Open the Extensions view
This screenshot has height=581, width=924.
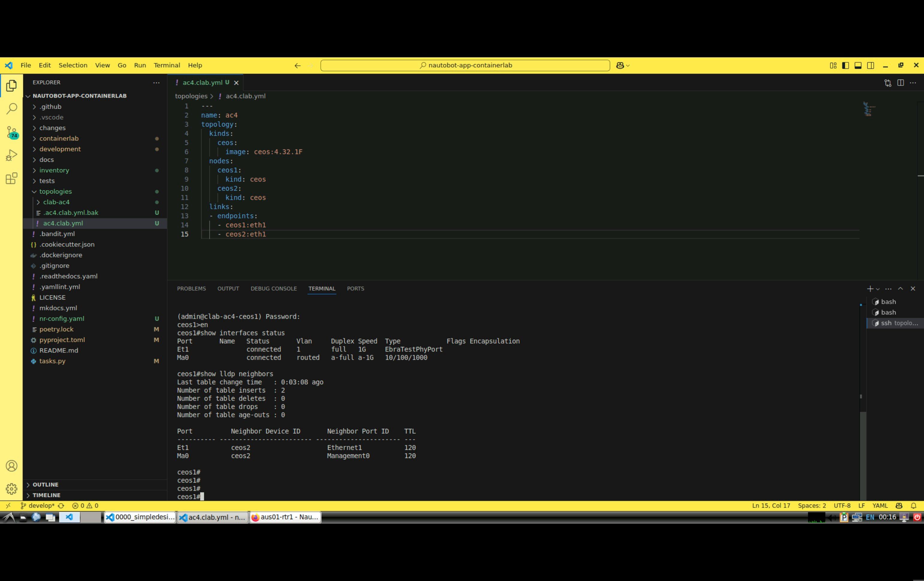pos(11,178)
